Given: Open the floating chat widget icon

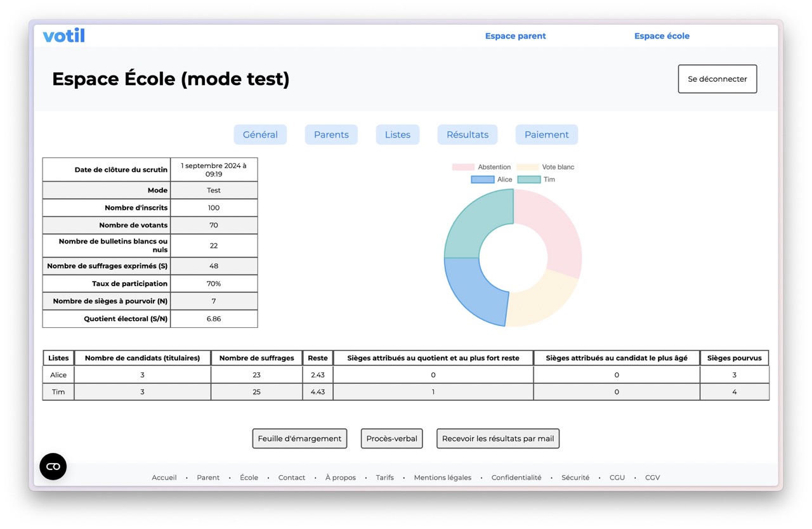Looking at the screenshot, I should coord(53,466).
